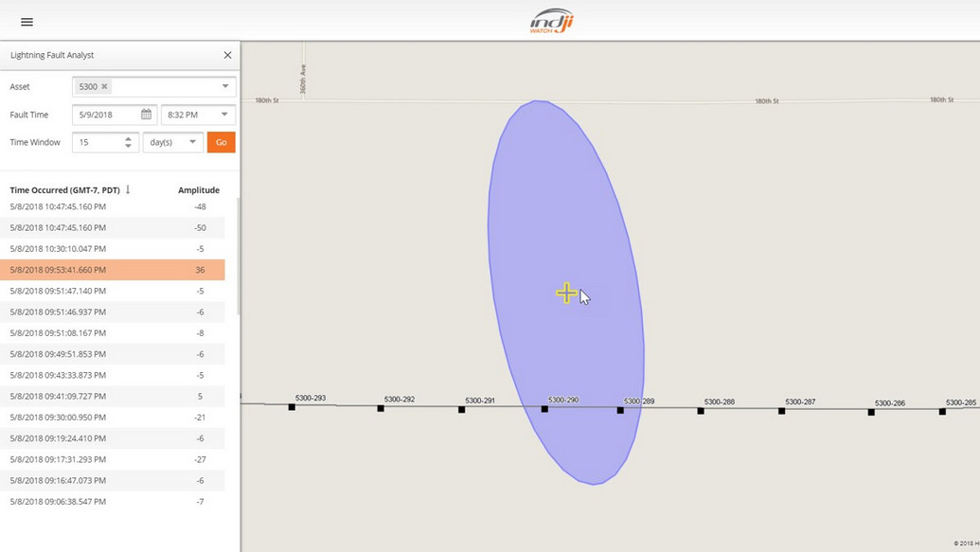
Task: Remove the 5300 asset tag
Action: (x=104, y=87)
